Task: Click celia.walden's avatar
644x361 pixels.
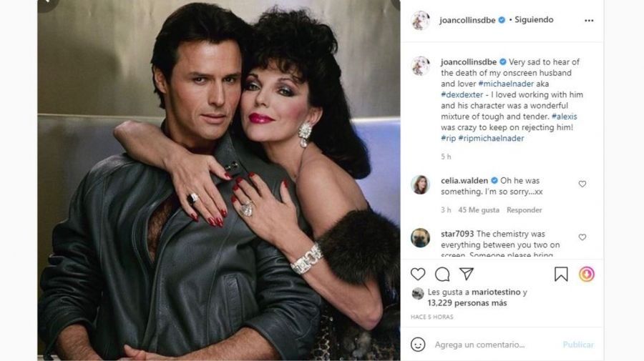Action: (421, 184)
